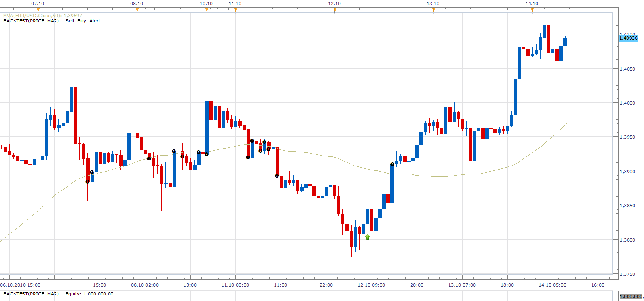
Task: Click the 20:00 time axis label
Action: coord(417,285)
